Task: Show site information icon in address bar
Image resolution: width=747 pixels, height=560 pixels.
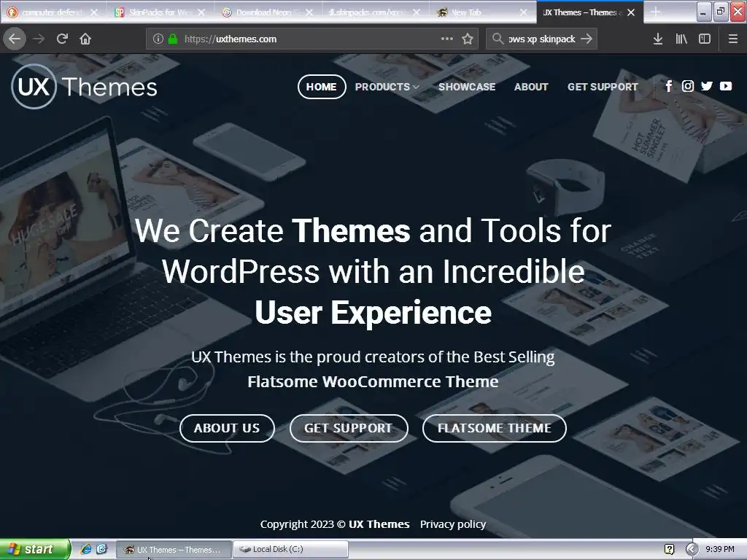Action: click(158, 39)
